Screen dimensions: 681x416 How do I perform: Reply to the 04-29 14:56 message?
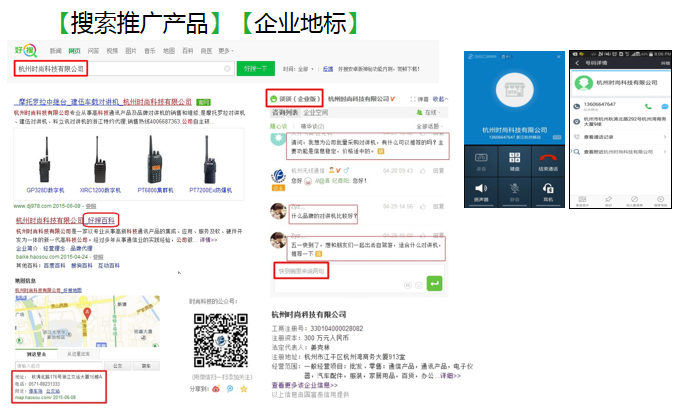(x=438, y=207)
